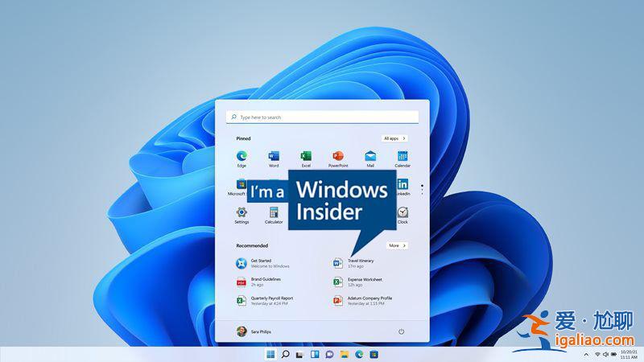Open the volume control in system tray
The image size is (644, 362).
click(x=605, y=354)
